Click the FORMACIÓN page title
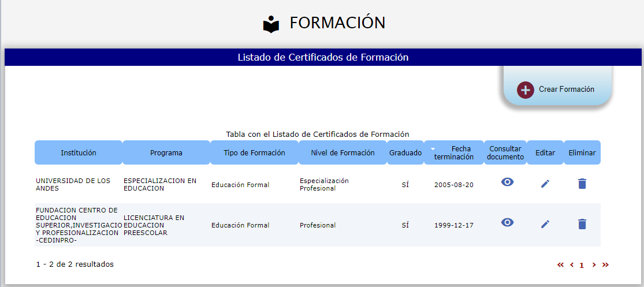The width and height of the screenshot is (644, 287). [x=338, y=23]
